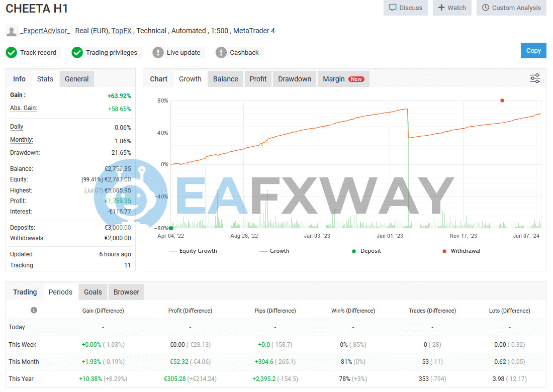This screenshot has width=553, height=392.
Task: Click the Cashback exclamation icon
Action: pyautogui.click(x=221, y=52)
